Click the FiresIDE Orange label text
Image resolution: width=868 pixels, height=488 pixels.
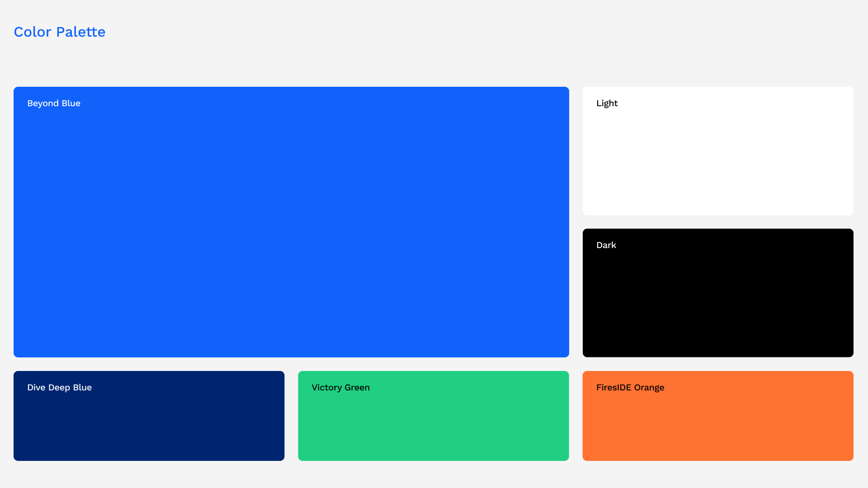point(630,388)
